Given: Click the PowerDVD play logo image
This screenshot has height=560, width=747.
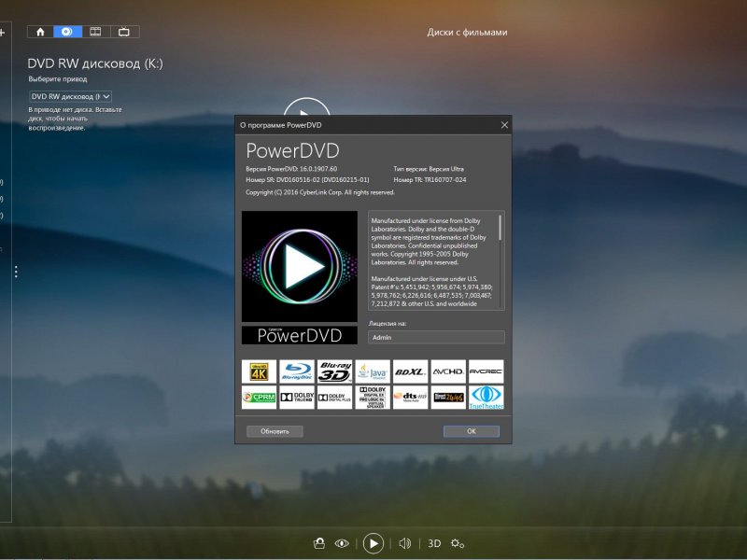Looking at the screenshot, I should pyautogui.click(x=300, y=266).
